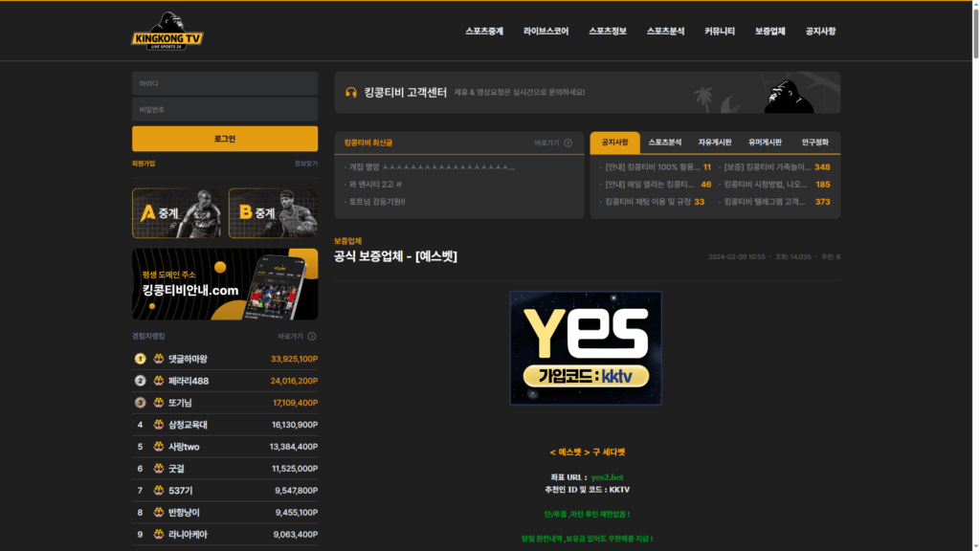This screenshot has width=980, height=551.
Task: Switch to the 스포츠분석 board tab
Action: coord(665,143)
